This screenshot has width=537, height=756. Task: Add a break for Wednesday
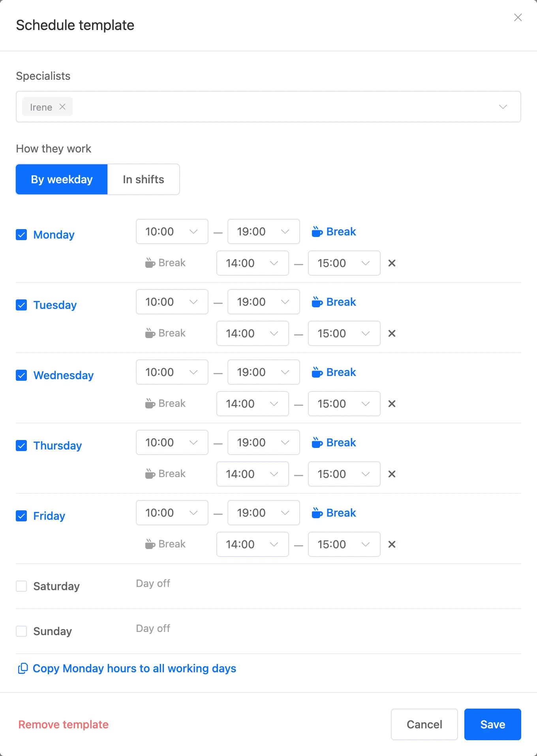(334, 372)
